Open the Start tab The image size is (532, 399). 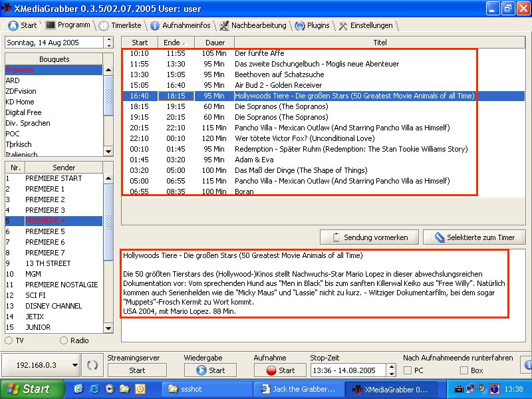coord(23,25)
